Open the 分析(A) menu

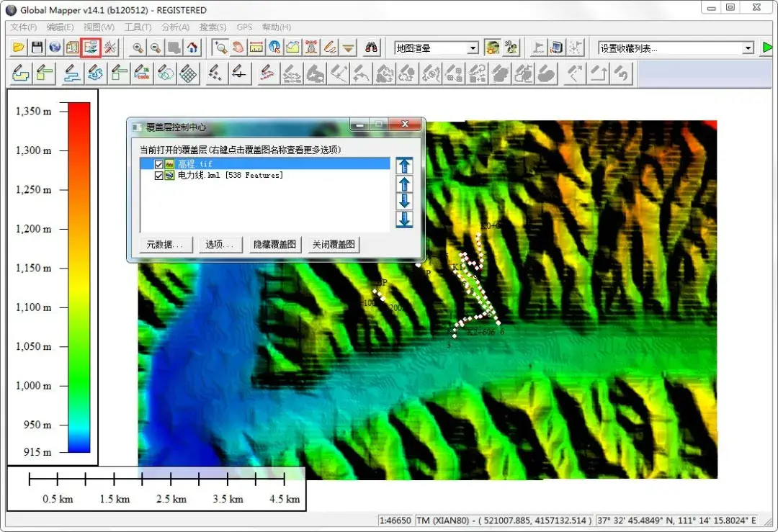[176, 27]
